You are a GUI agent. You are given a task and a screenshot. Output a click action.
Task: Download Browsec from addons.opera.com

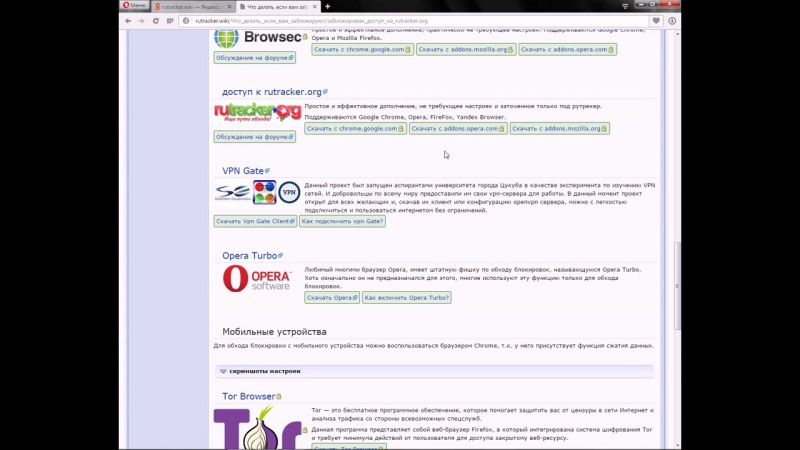tap(567, 49)
